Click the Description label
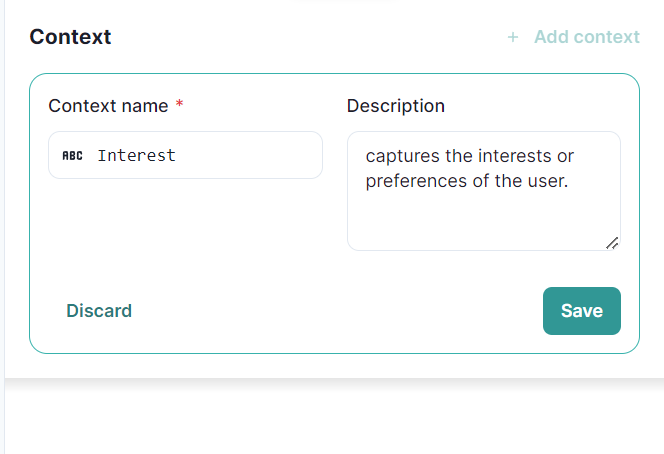 tap(396, 106)
